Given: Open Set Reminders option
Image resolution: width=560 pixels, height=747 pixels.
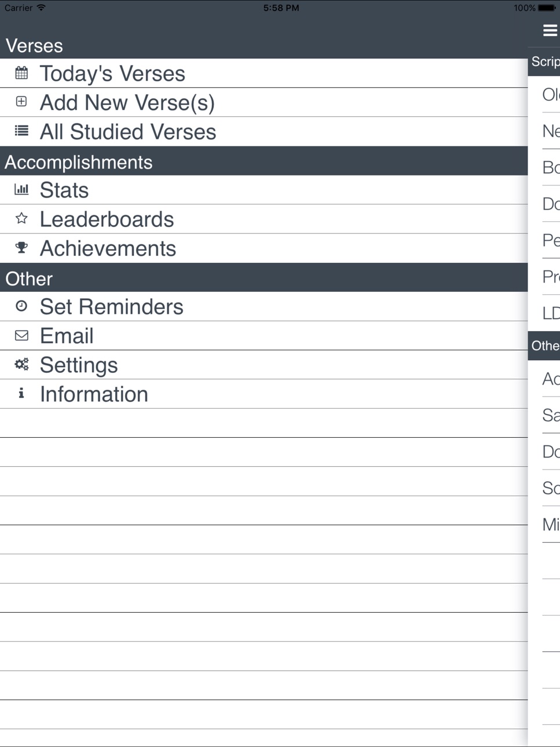Looking at the screenshot, I should coord(263,306).
